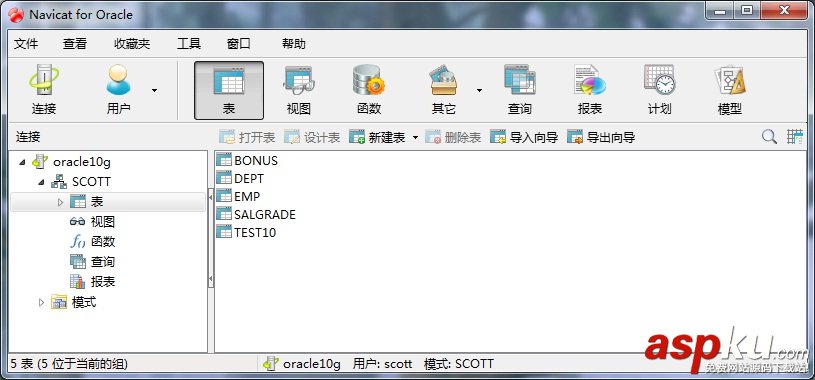
Task: Collapse the SCOTT schema node
Action: [x=41, y=182]
